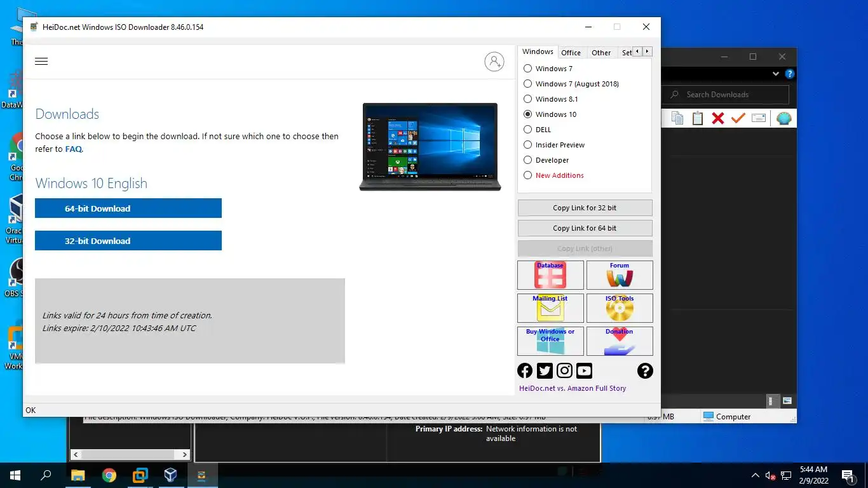Click orange checkmark icon in Downloads window
The image size is (868, 488).
(x=738, y=118)
